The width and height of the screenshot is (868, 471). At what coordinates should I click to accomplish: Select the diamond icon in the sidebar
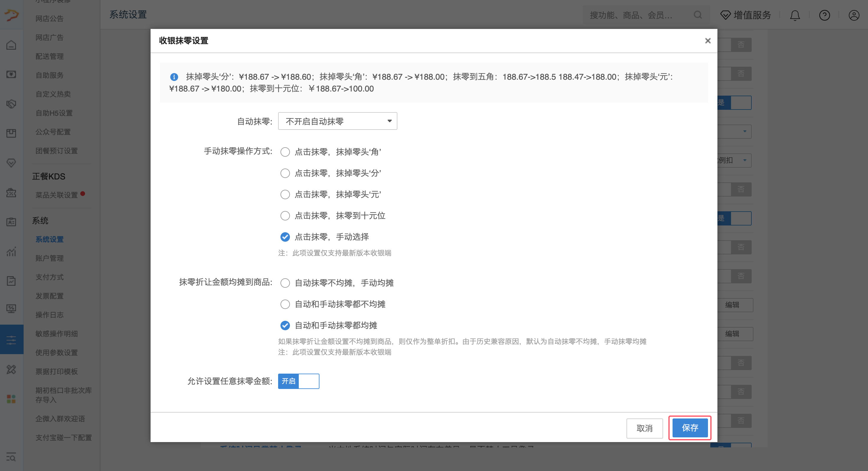(x=11, y=163)
